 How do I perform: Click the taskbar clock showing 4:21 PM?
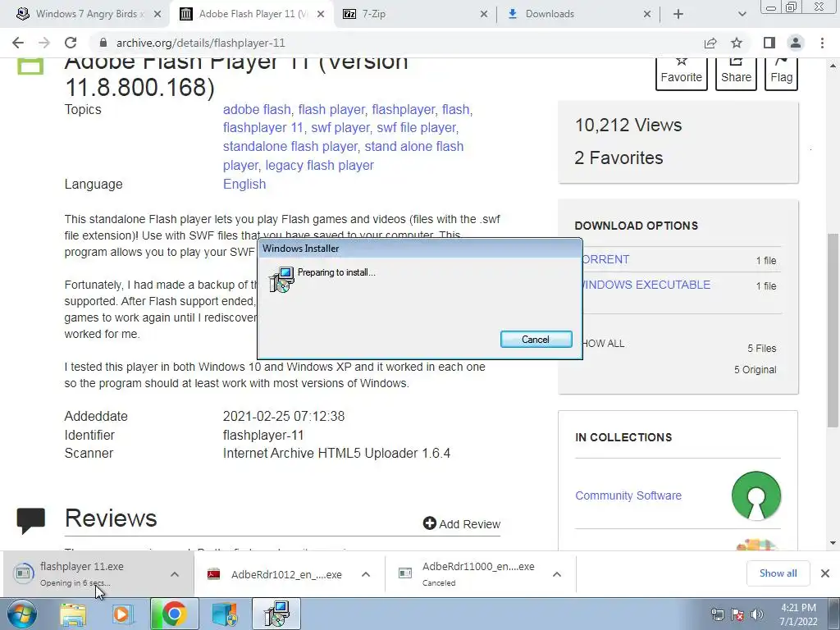[798, 614]
